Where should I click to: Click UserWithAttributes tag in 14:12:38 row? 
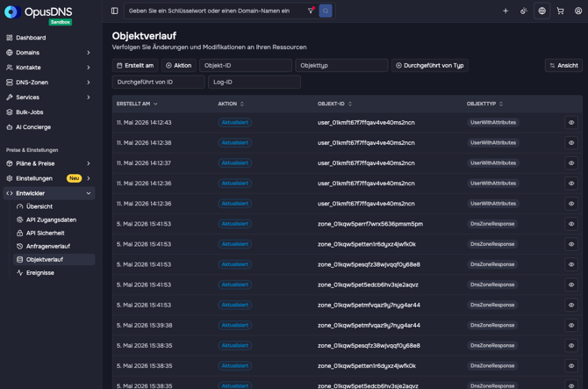click(x=493, y=143)
